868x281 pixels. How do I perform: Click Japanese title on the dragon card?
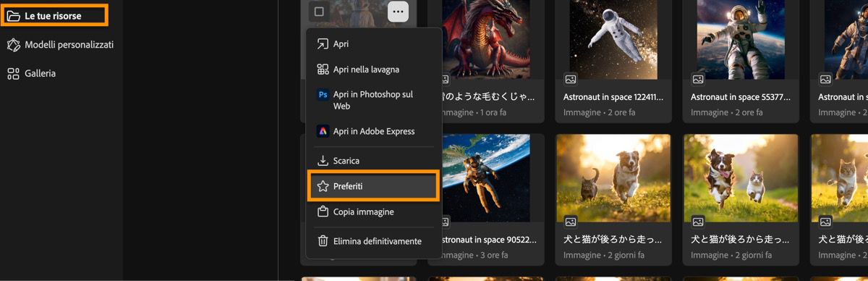[x=488, y=96]
